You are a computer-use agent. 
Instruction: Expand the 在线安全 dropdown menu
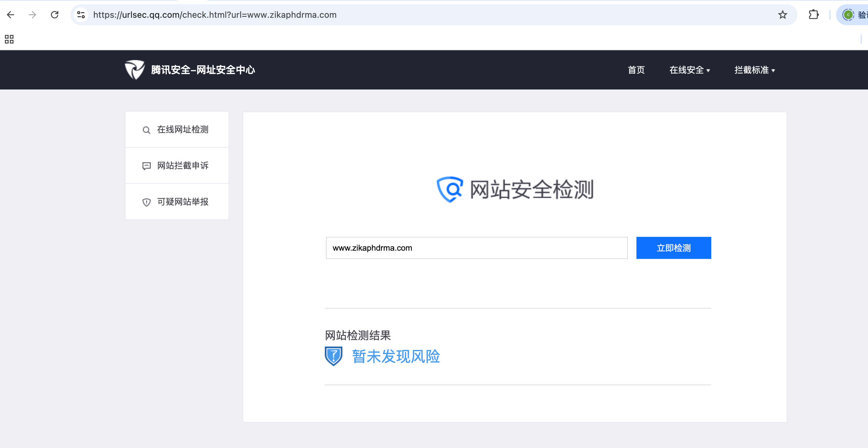click(689, 70)
